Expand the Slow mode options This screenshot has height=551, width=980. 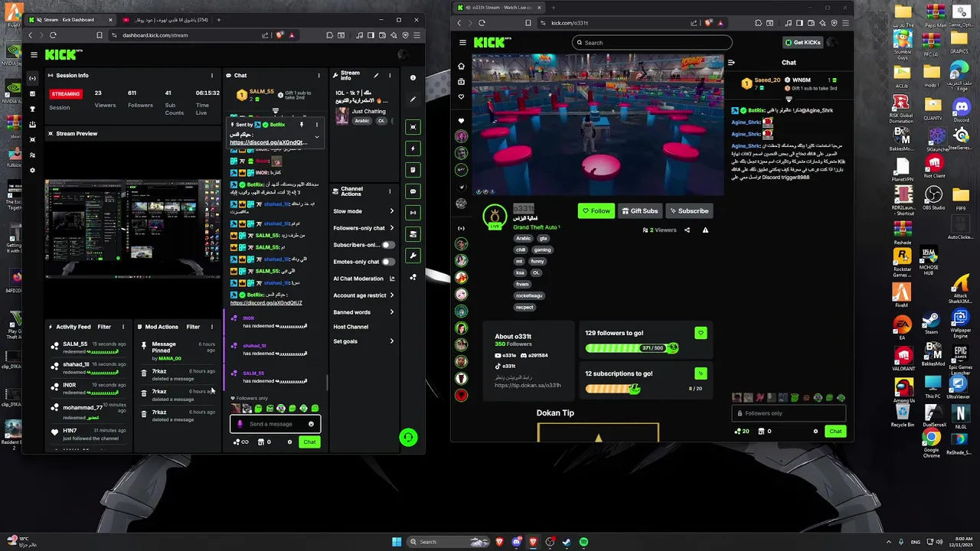coord(391,211)
